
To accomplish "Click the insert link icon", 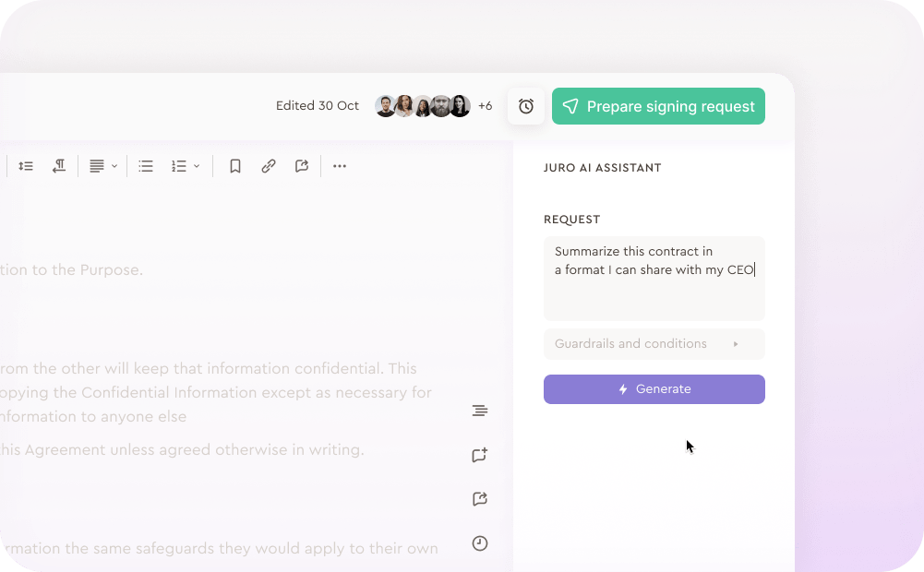I will point(268,166).
